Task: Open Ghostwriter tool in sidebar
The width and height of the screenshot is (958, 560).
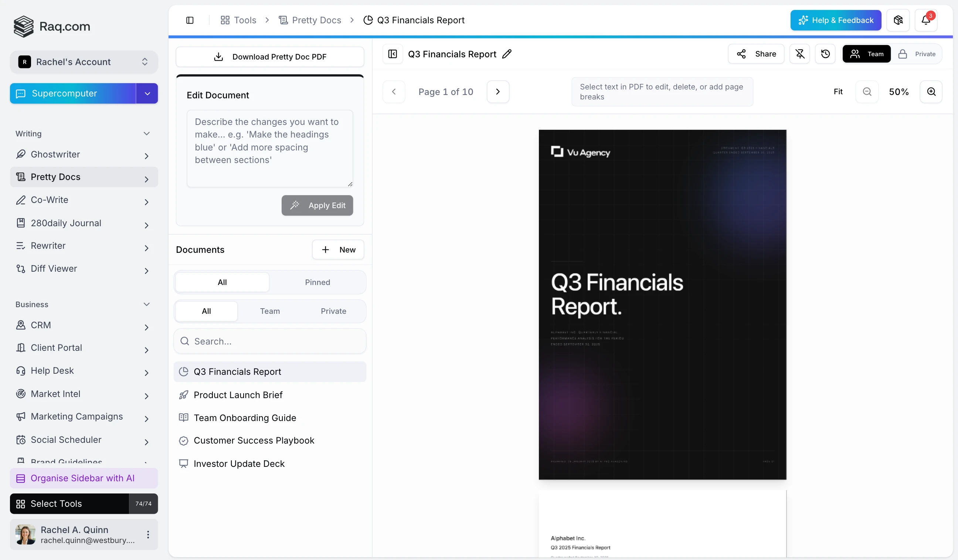Action: (x=84, y=155)
